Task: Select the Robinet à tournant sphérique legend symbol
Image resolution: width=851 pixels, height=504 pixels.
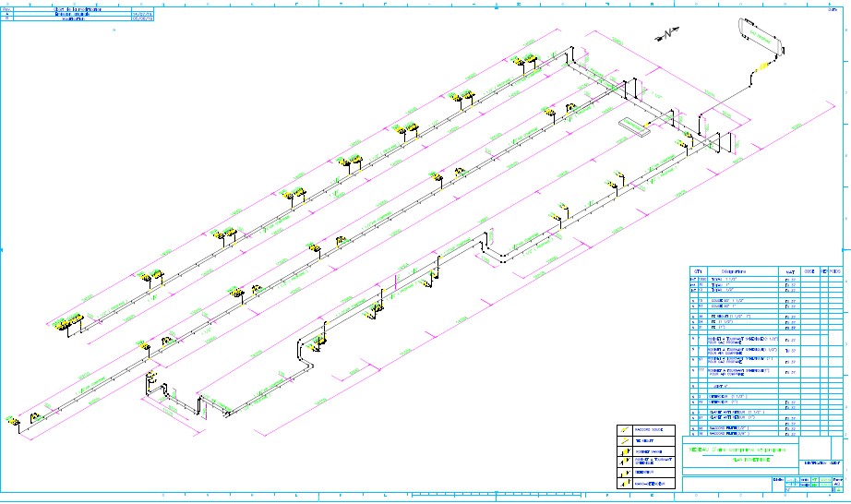Action: coord(624,462)
